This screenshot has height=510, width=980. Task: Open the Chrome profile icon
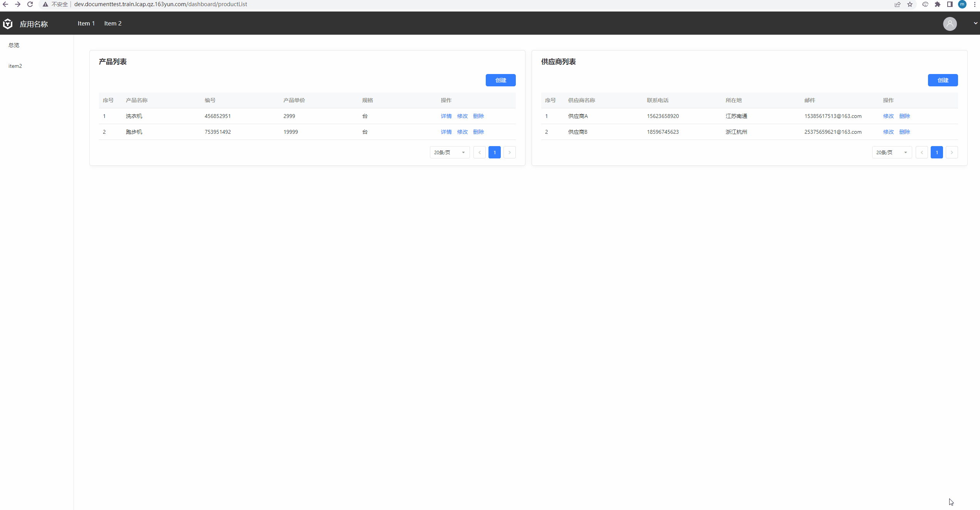point(962,4)
